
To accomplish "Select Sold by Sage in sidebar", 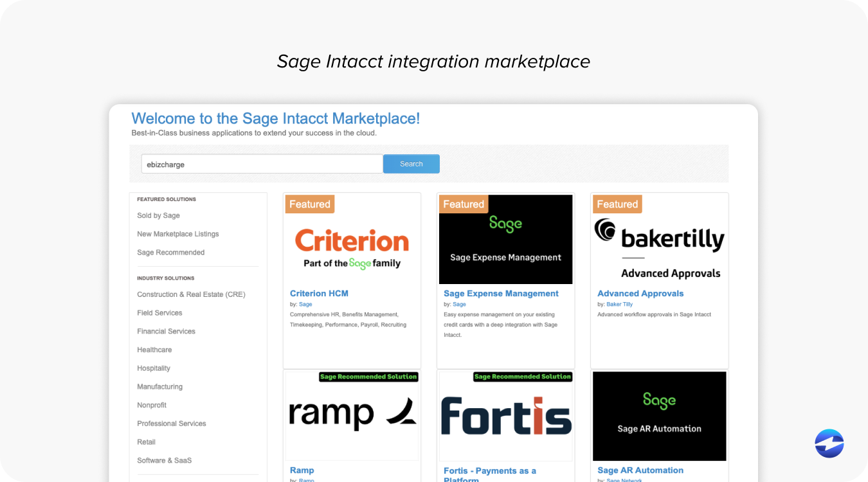I will [158, 215].
